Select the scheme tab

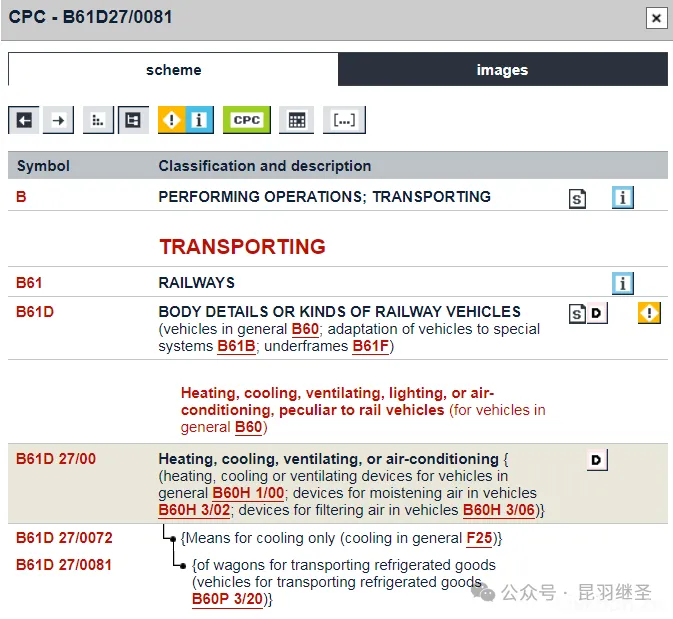click(173, 70)
